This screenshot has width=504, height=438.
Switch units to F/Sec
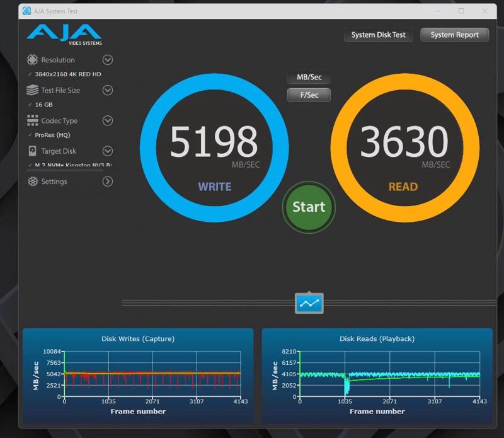pyautogui.click(x=309, y=95)
